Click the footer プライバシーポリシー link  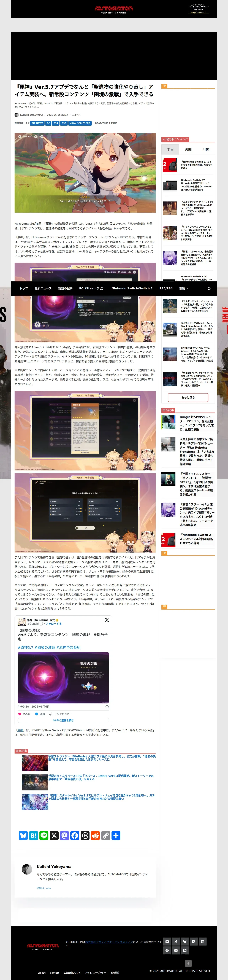click(x=96, y=973)
